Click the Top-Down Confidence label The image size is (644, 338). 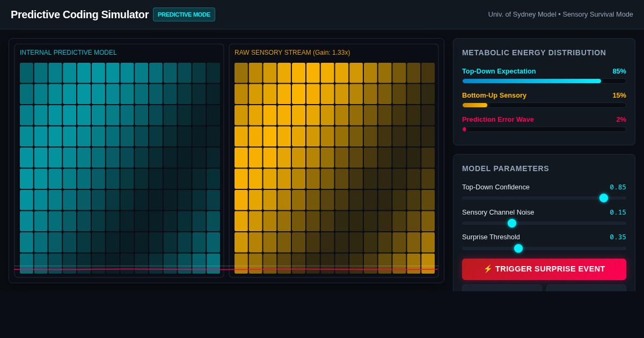pyautogui.click(x=496, y=187)
